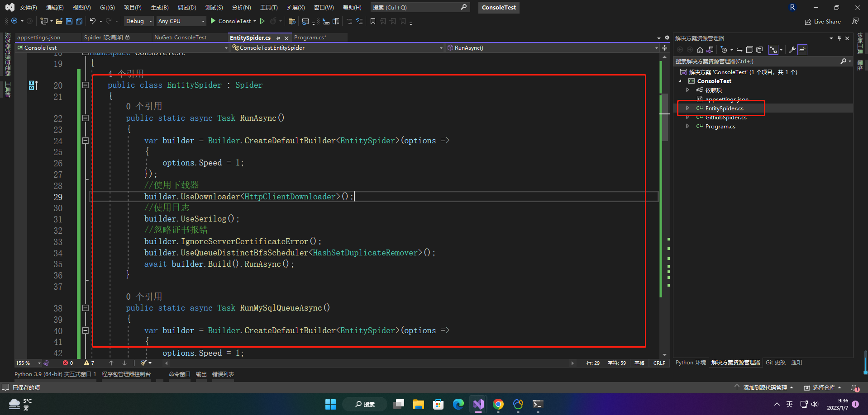This screenshot has width=868, height=415.
Task: Open the 155 % zoom level dropdown
Action: coord(28,363)
